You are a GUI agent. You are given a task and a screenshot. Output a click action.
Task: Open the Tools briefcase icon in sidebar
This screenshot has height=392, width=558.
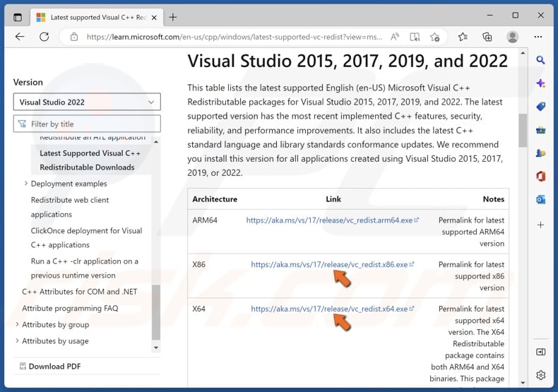tap(540, 130)
